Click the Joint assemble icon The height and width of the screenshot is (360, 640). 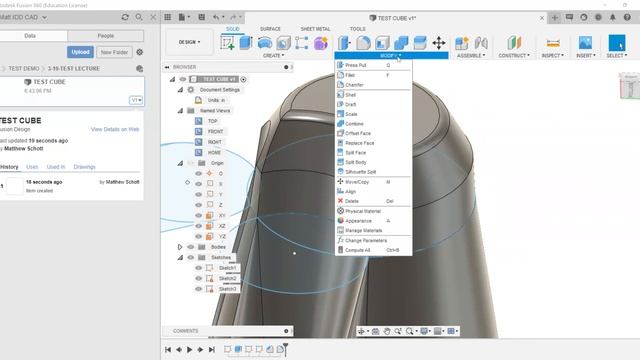(x=481, y=43)
